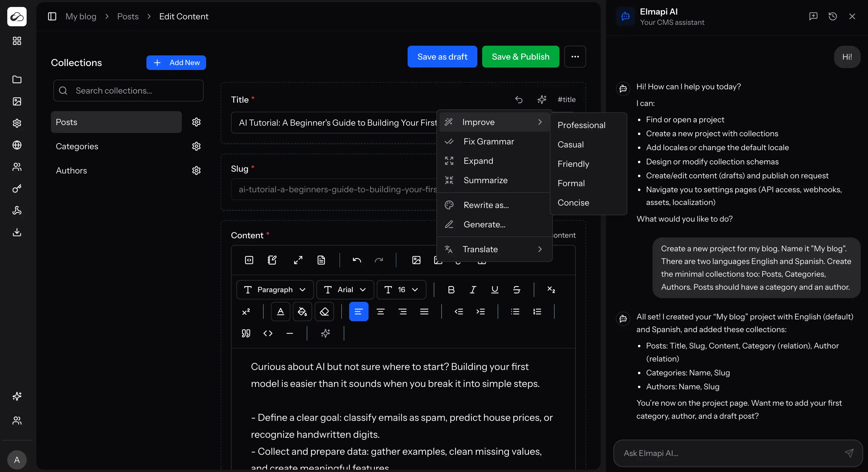
Task: Open the Arial font family dropdown
Action: click(345, 289)
